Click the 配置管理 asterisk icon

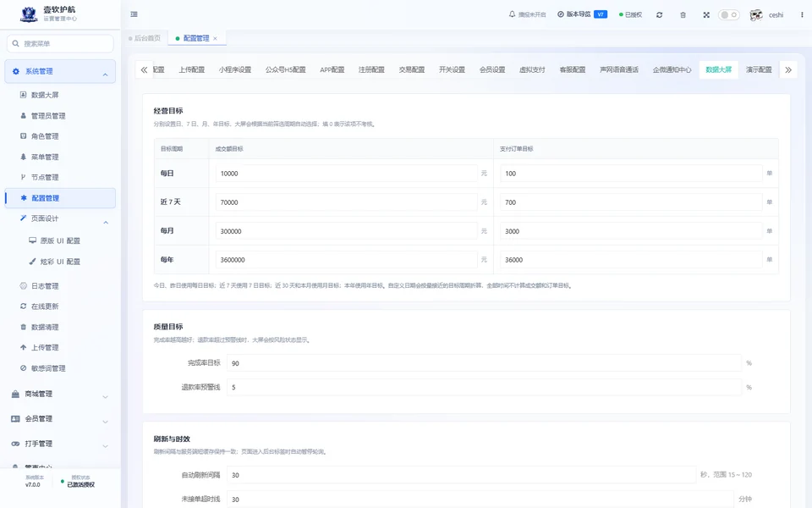point(24,198)
